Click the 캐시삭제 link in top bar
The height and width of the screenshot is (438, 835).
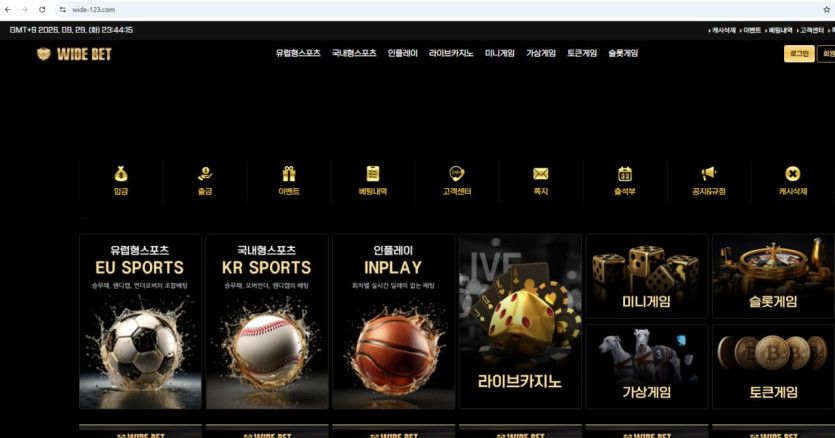[722, 30]
